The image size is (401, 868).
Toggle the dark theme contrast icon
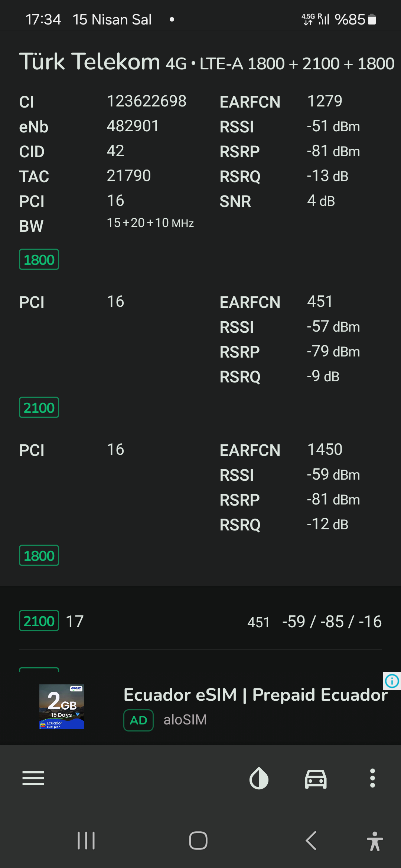pos(259,778)
